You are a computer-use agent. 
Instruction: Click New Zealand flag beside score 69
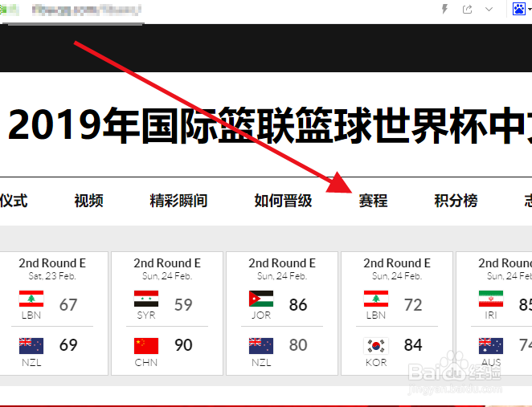(x=31, y=346)
